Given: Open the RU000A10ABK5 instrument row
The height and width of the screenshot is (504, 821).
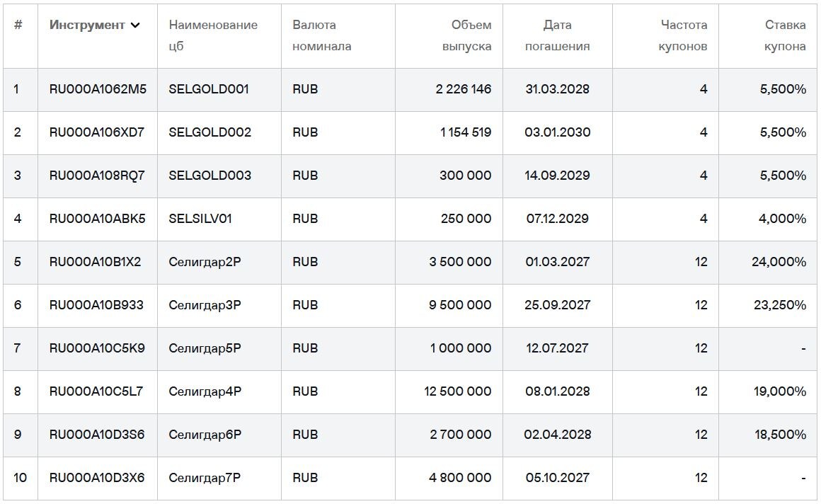Looking at the screenshot, I should coord(97,219).
